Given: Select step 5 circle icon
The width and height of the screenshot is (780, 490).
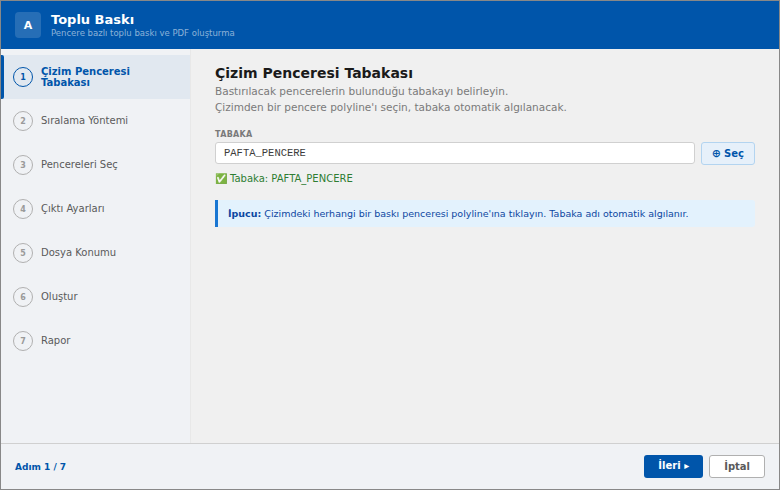Looking at the screenshot, I should coord(23,253).
